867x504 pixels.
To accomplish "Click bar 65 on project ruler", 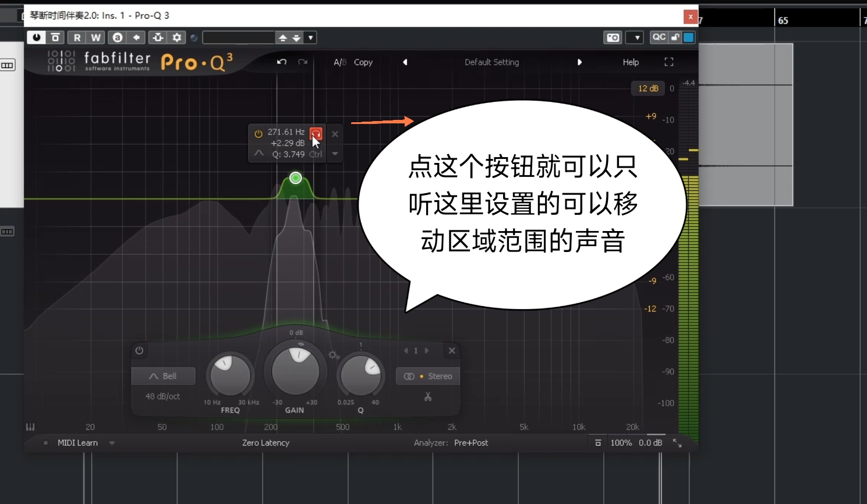I will point(783,20).
